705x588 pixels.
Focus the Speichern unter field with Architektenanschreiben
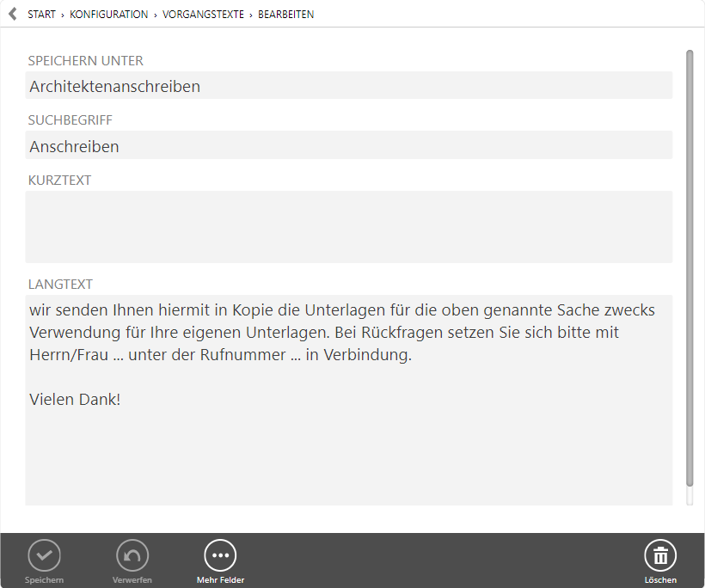348,86
